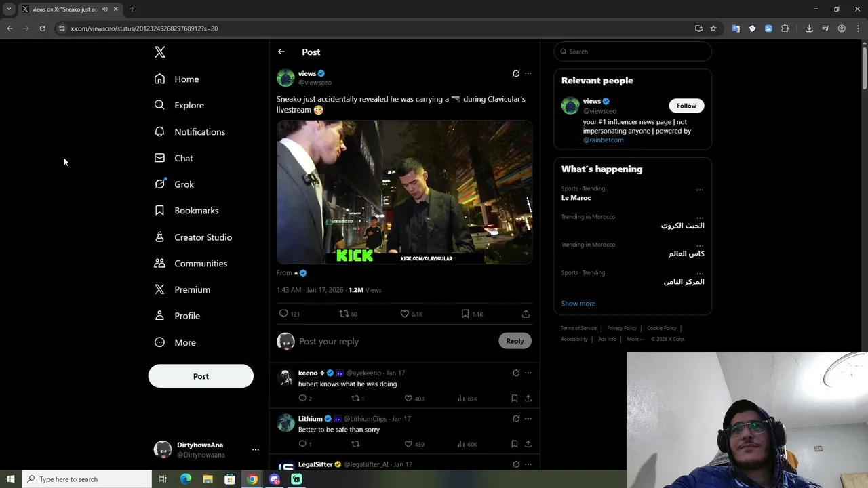This screenshot has width=868, height=488.
Task: Bookmark keeno's reply
Action: tap(515, 399)
